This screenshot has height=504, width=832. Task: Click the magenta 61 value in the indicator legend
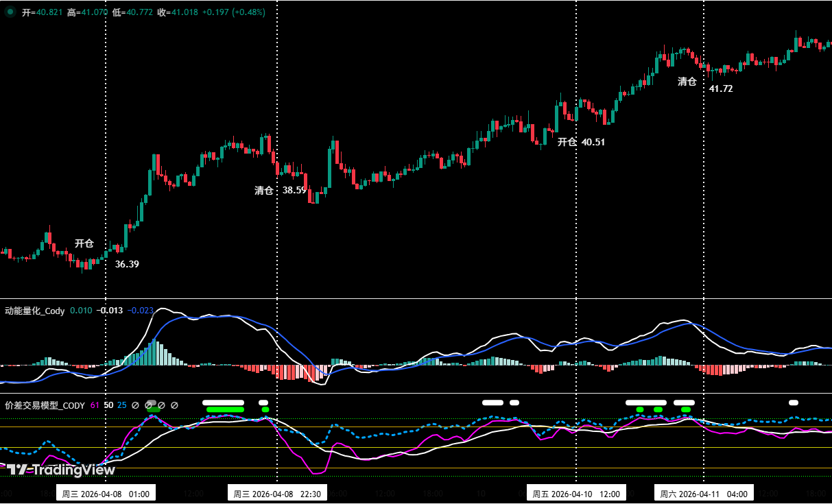tap(94, 405)
